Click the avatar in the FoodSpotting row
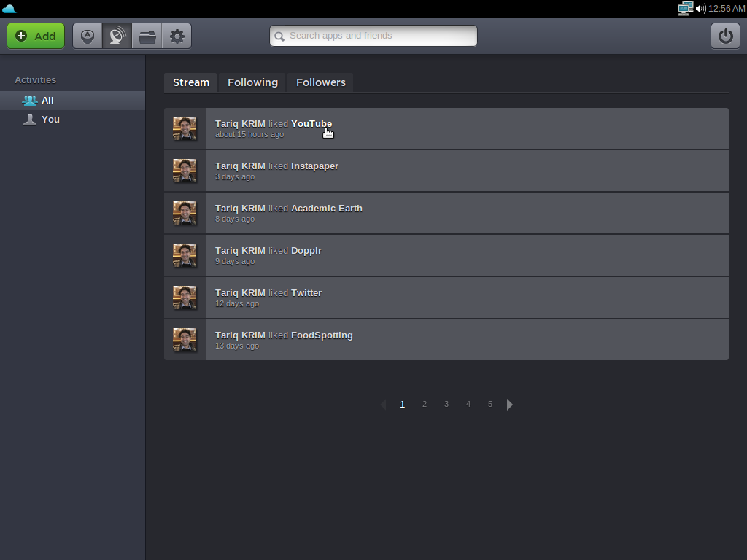 [x=185, y=341]
